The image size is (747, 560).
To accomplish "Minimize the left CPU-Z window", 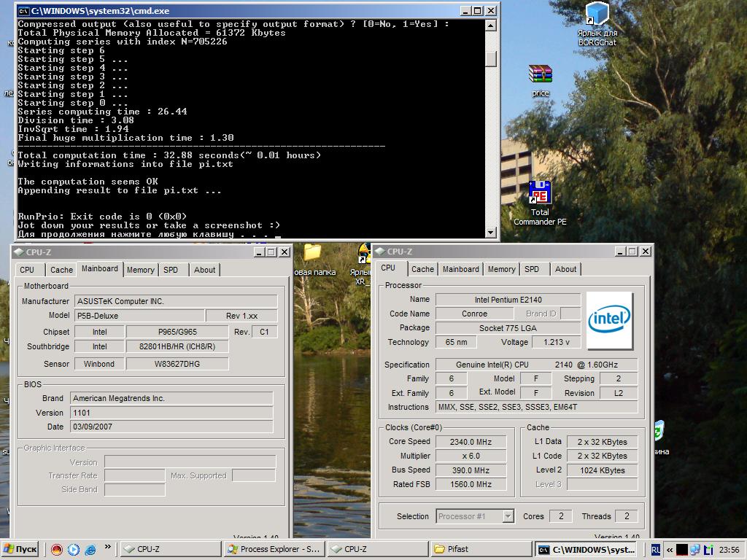I will (x=259, y=252).
